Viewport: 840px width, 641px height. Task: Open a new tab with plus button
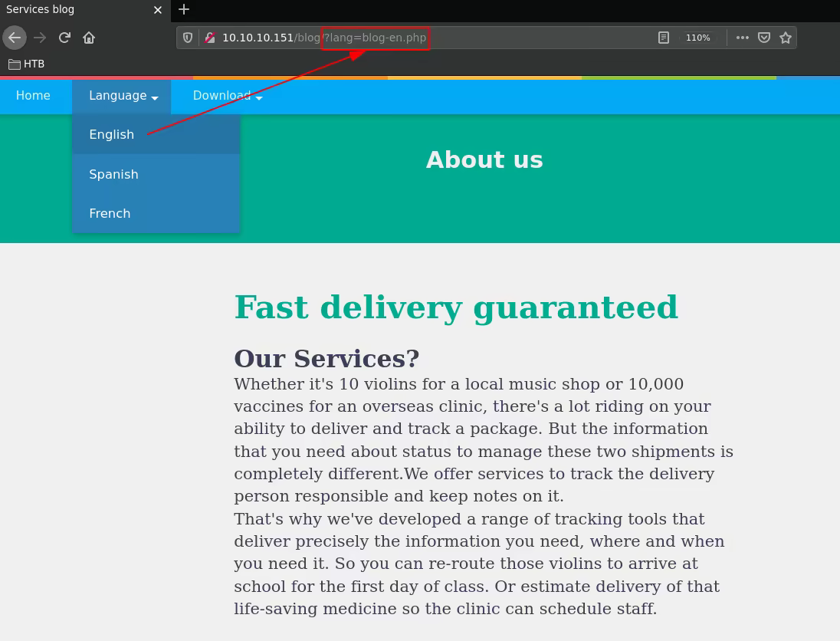pyautogui.click(x=184, y=10)
